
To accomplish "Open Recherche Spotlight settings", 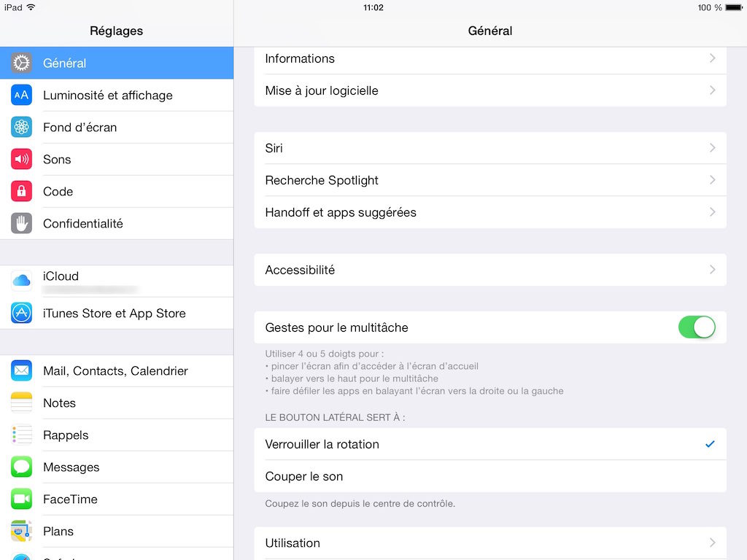I will pyautogui.click(x=490, y=180).
